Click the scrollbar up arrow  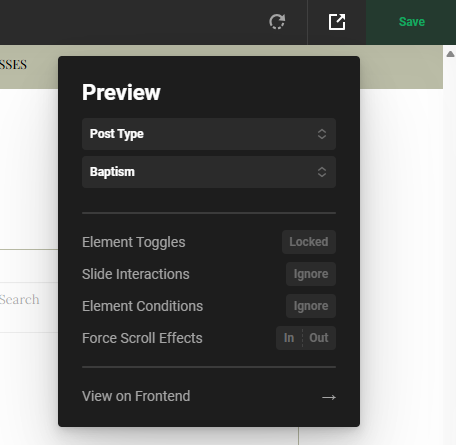(x=450, y=54)
